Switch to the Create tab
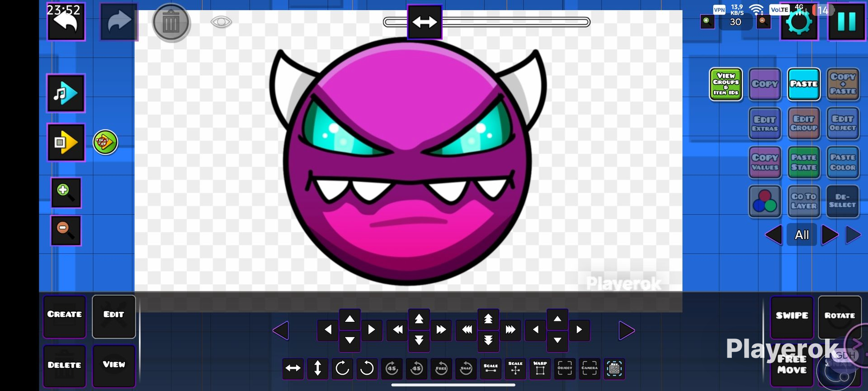Image resolution: width=868 pixels, height=391 pixels. point(65,317)
